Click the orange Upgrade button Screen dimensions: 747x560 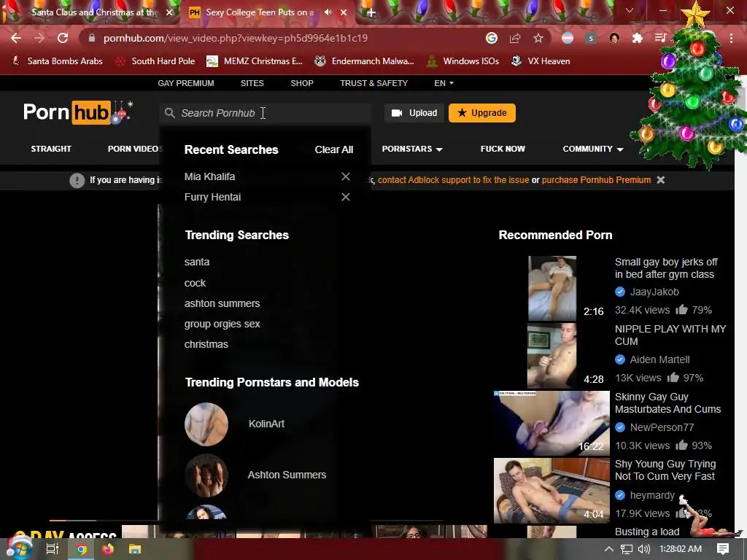[482, 113]
